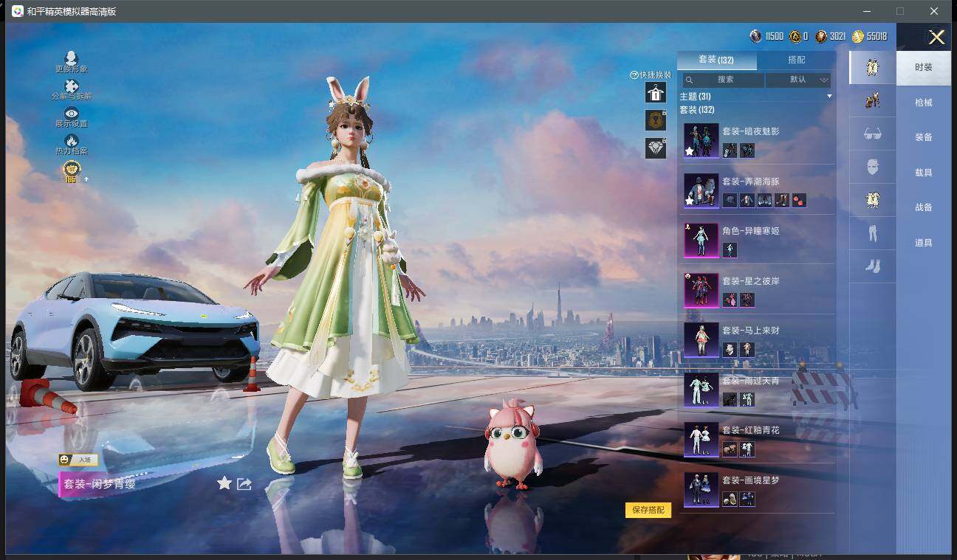Click the favorite star under outfit name
The image size is (957, 560).
tap(224, 483)
